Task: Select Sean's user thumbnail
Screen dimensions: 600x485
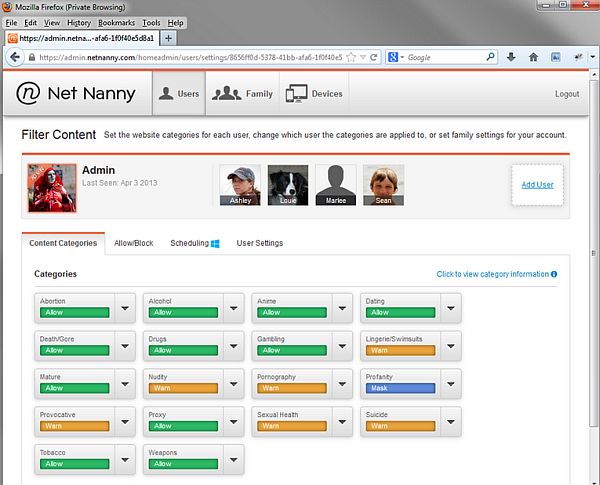Action: pyautogui.click(x=383, y=185)
